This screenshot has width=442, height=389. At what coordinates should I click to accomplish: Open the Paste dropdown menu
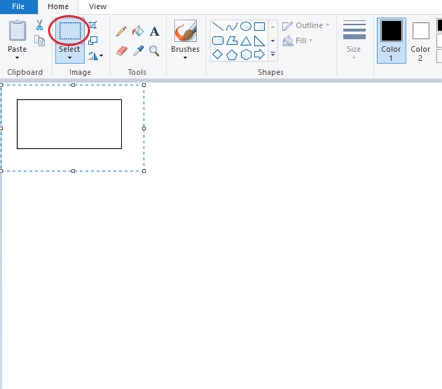(x=17, y=58)
